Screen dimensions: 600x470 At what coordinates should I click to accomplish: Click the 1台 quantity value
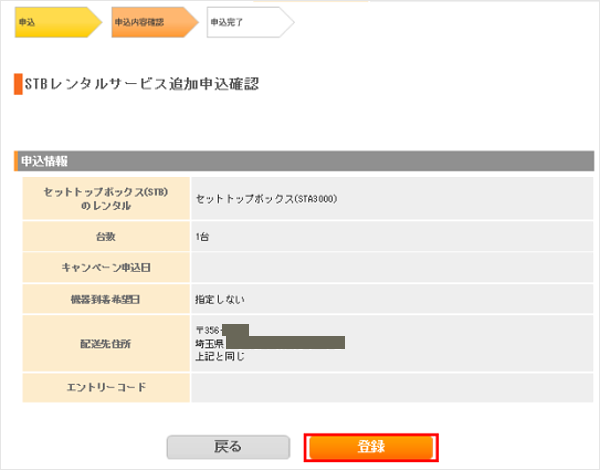point(202,237)
